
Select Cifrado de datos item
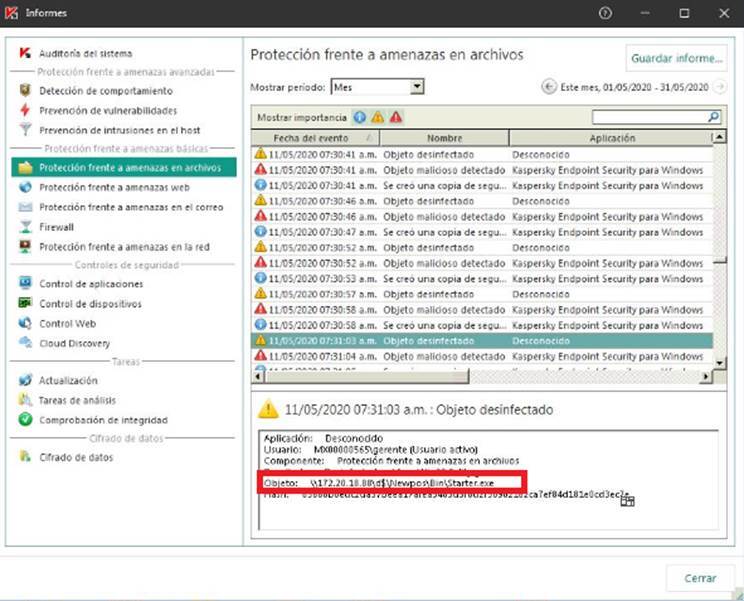pyautogui.click(x=76, y=457)
